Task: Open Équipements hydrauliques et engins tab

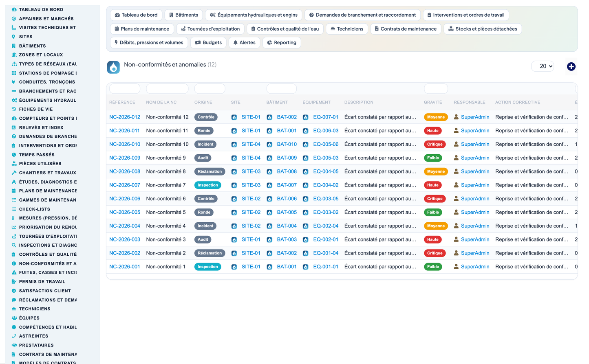Action: [254, 15]
